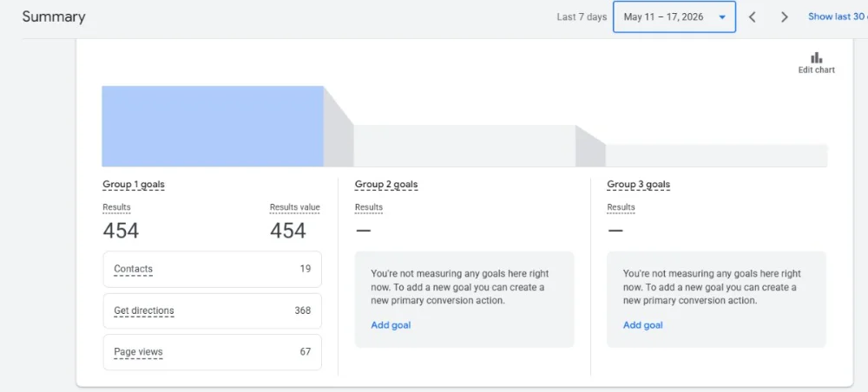This screenshot has height=392, width=868.
Task: Click the 19 Contacts count
Action: pyautogui.click(x=305, y=269)
